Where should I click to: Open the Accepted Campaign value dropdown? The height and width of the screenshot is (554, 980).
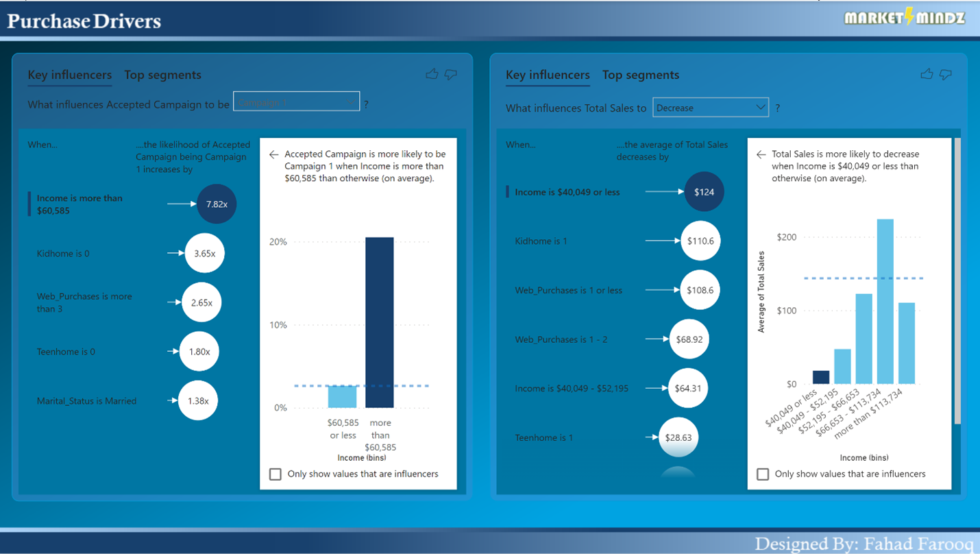tap(296, 103)
